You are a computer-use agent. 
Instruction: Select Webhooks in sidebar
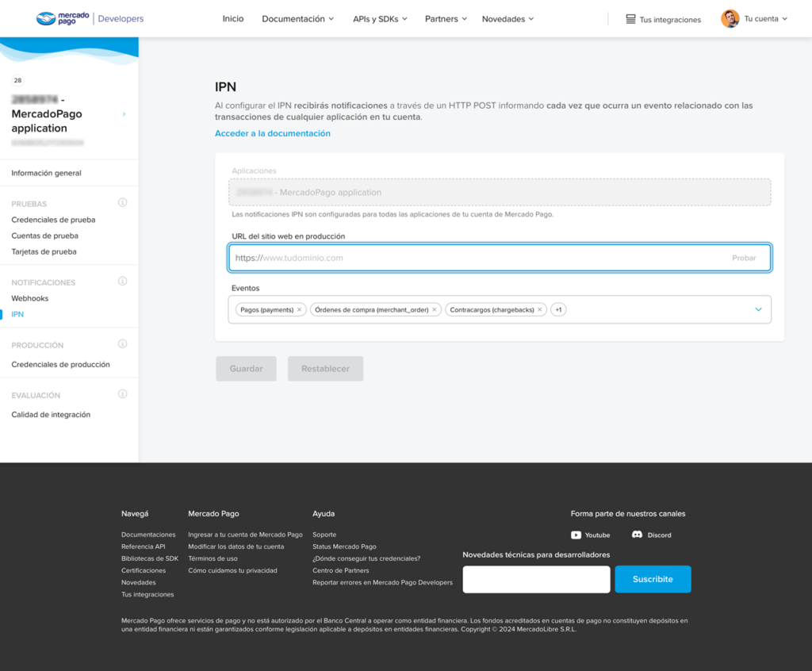(x=30, y=298)
